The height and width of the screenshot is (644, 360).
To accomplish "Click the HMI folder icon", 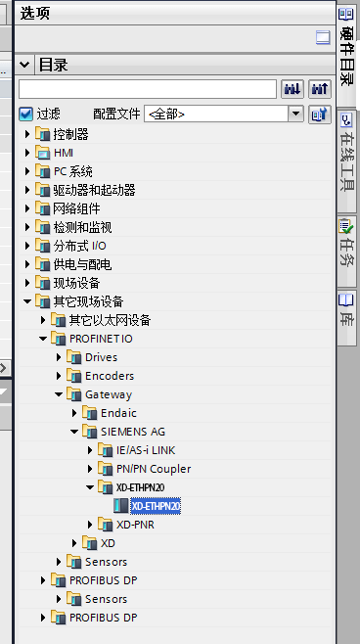I will tap(42, 153).
